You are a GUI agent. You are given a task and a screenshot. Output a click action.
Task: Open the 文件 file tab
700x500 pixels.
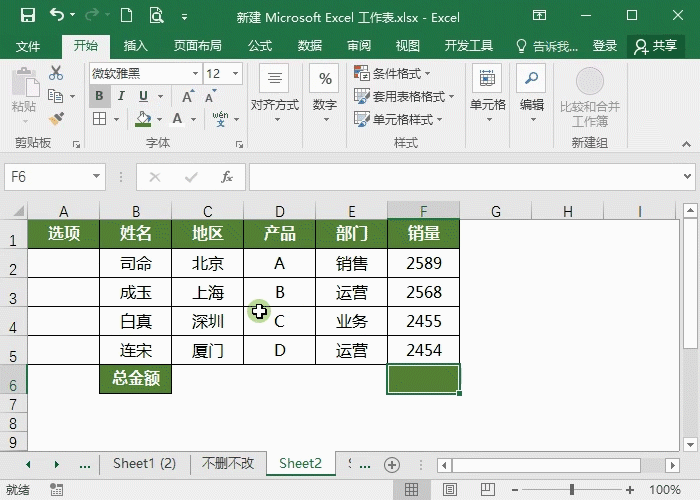click(28, 46)
